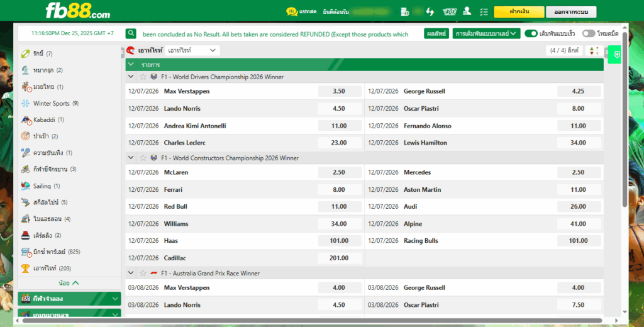
Task: Toggle the quick bet switch (เดิมพันแบบเร็ว)
Action: pyautogui.click(x=531, y=34)
